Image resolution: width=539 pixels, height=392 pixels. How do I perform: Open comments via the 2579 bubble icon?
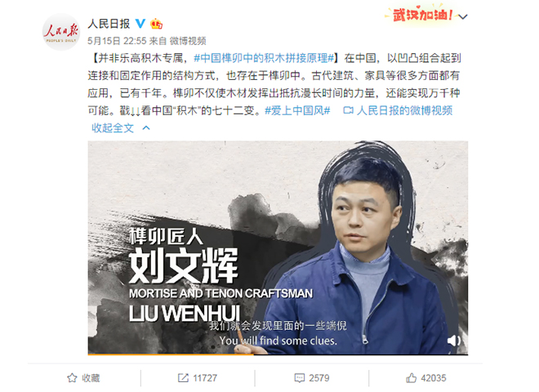point(300,378)
